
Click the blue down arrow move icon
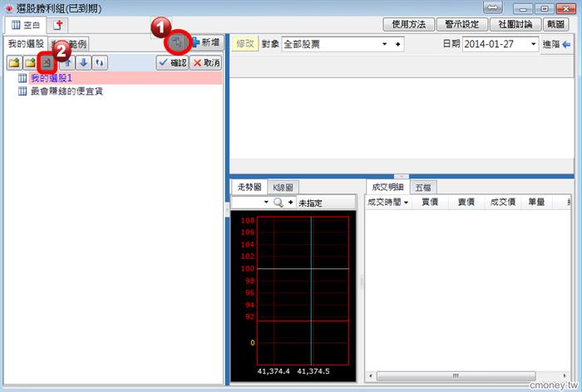coord(82,62)
